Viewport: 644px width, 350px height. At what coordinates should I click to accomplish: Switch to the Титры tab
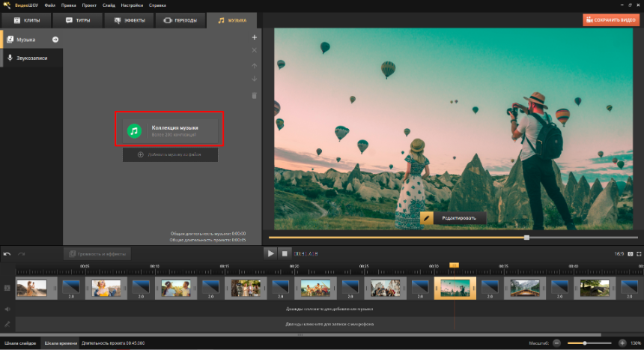click(78, 20)
